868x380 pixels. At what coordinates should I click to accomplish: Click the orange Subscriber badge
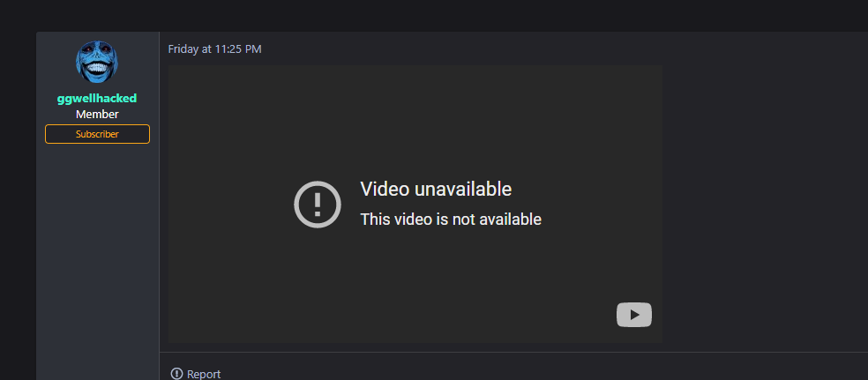[x=97, y=134]
